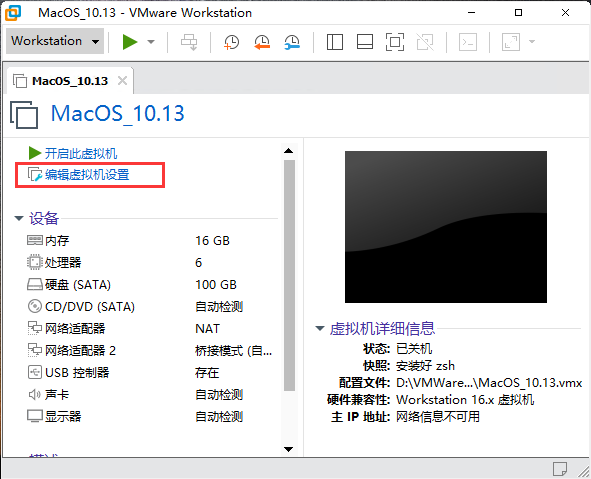Close the MacOS_10.13 tab

[122, 81]
